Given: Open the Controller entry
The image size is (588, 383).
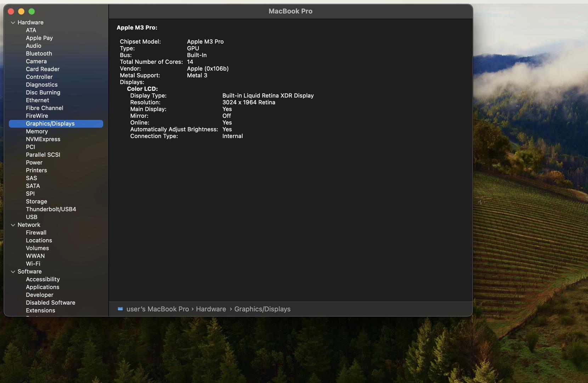Looking at the screenshot, I should [x=39, y=77].
